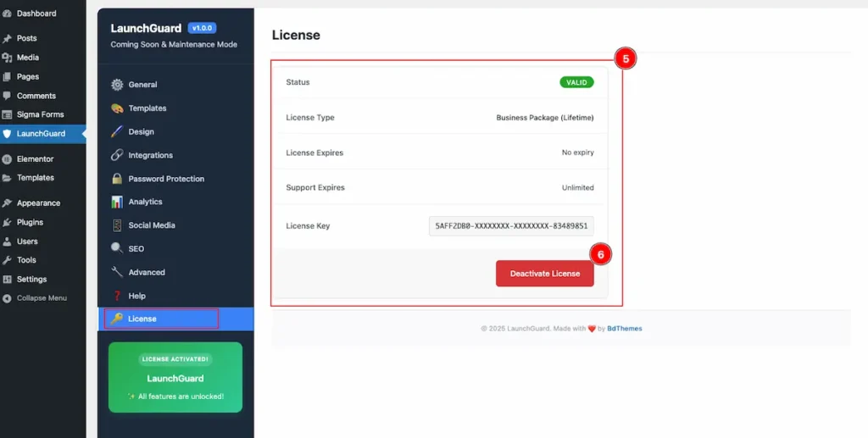Screen dimensions: 868x438
Task: Click the Media library icon
Action: [x=7, y=58]
